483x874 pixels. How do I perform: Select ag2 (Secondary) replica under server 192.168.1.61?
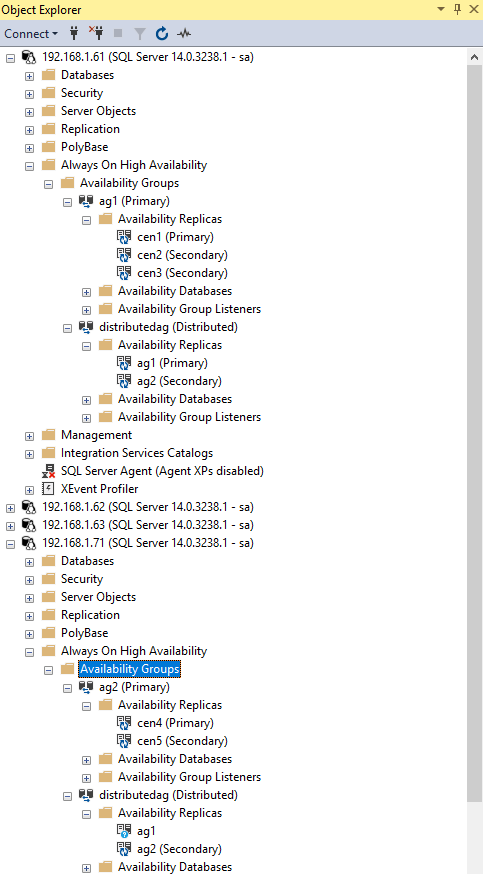179,381
